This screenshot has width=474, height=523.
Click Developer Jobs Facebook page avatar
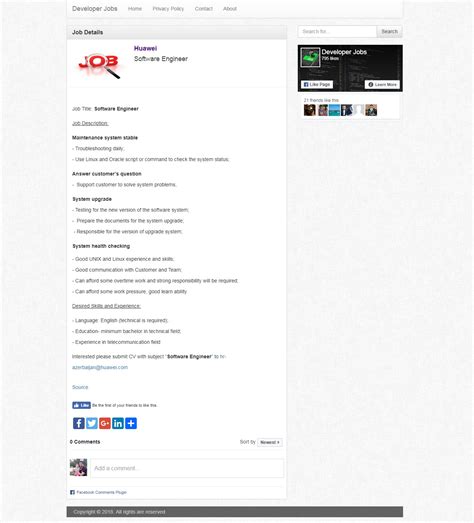point(310,57)
